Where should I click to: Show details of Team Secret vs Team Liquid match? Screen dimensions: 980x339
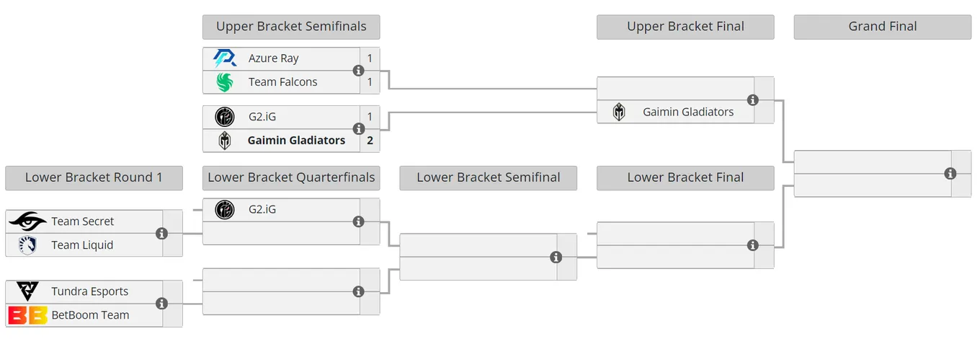(x=161, y=234)
